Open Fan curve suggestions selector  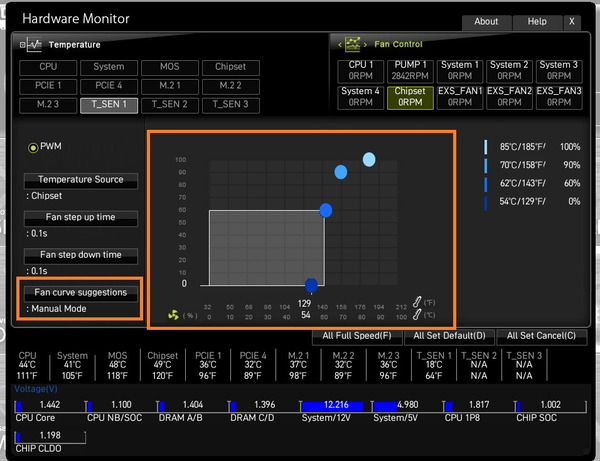click(81, 293)
